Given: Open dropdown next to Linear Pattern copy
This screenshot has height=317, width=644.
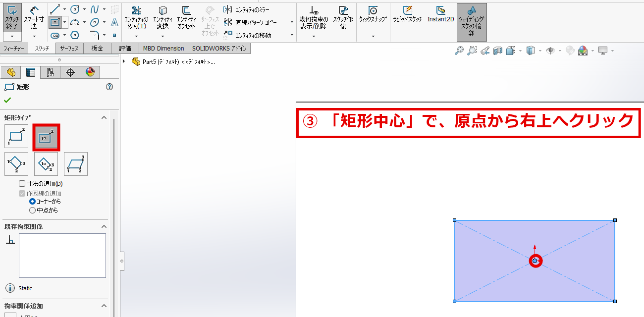Looking at the screenshot, I should (x=292, y=22).
